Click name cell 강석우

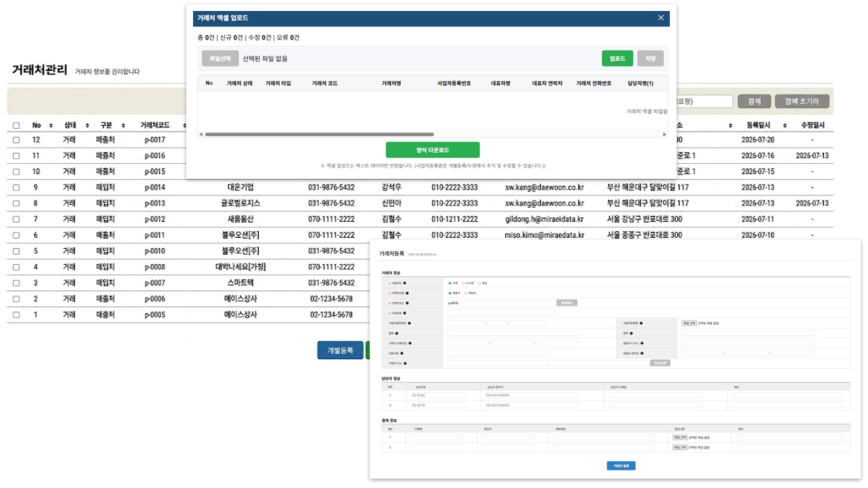(391, 188)
